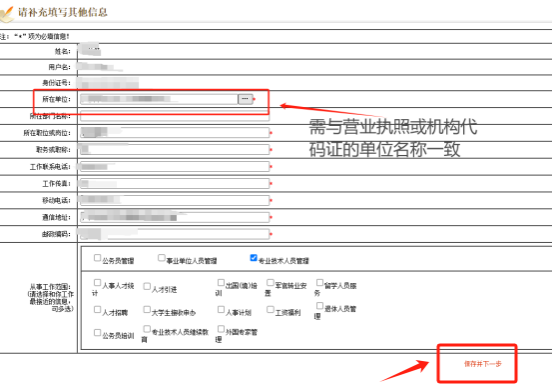
Task: Click the browse button beside 所在单位
Action: pyautogui.click(x=245, y=99)
